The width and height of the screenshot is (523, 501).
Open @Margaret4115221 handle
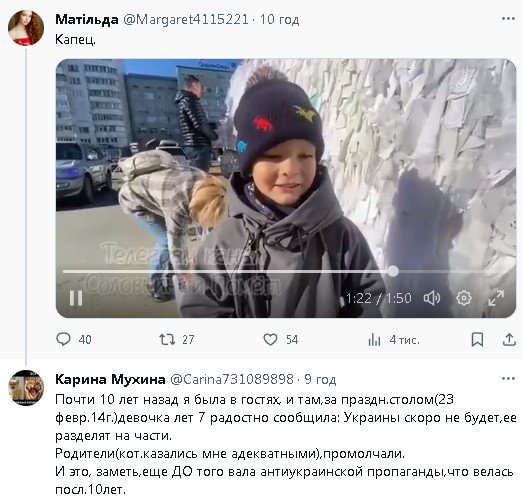coord(186,19)
